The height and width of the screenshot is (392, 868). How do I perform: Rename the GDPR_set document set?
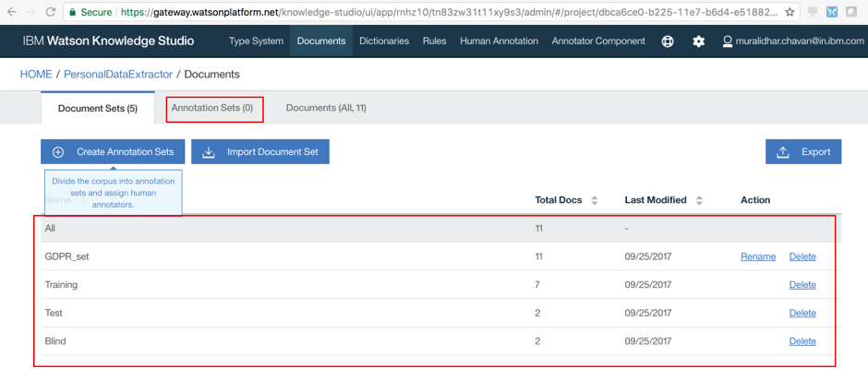[x=758, y=256]
